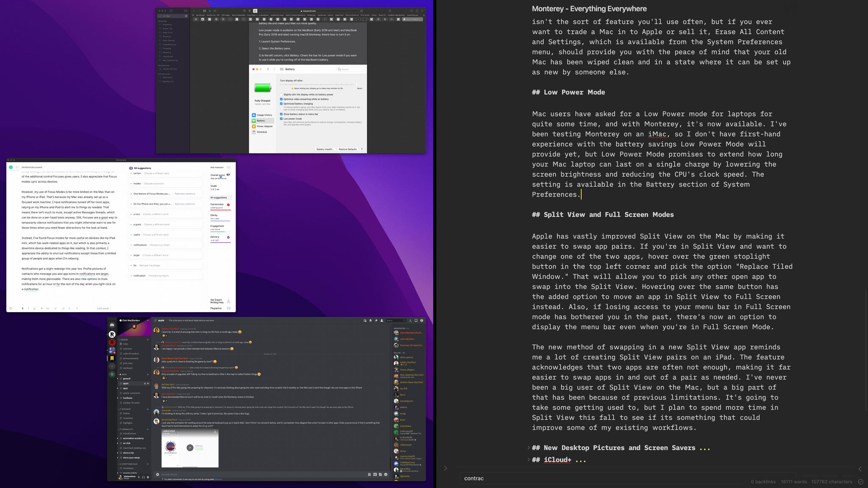
Task: Click Grammarly green G logo
Action: point(11,167)
